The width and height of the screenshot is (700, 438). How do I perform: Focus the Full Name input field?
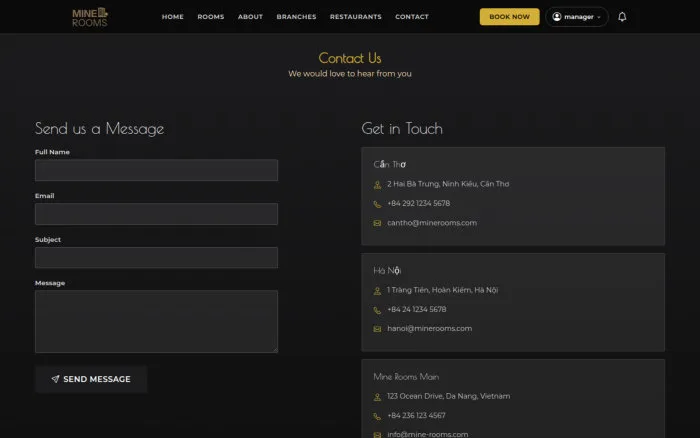(x=156, y=170)
